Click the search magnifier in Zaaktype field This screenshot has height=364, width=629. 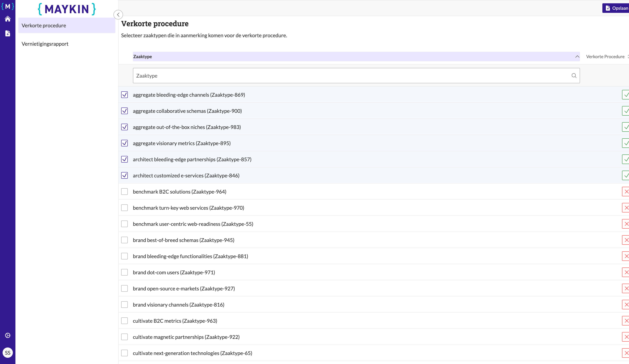[574, 76]
